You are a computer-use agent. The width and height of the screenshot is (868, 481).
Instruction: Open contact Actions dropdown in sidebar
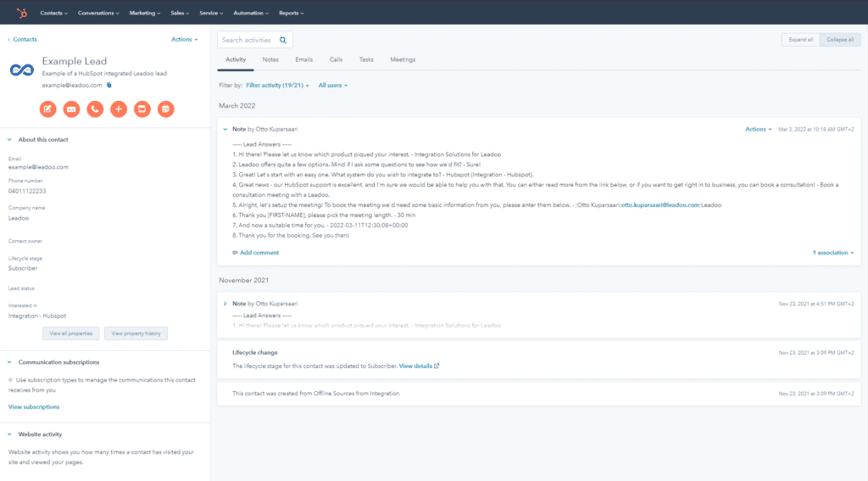[184, 39]
